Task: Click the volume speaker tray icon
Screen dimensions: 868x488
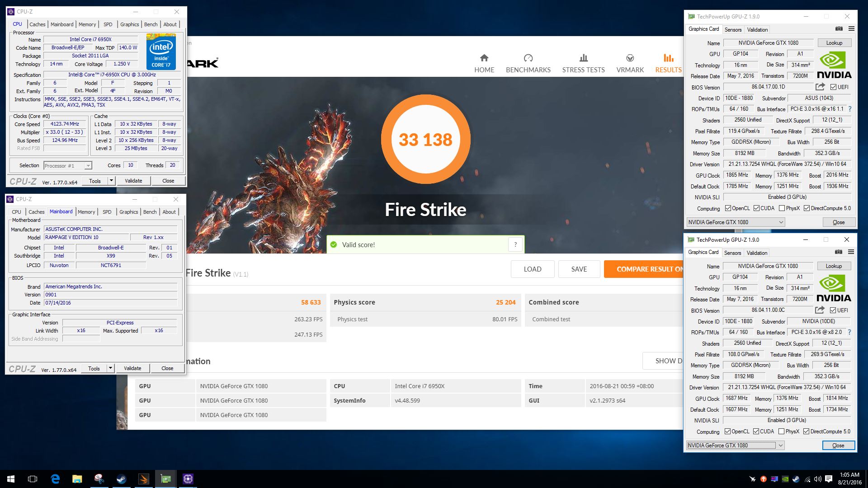Action: click(x=817, y=479)
